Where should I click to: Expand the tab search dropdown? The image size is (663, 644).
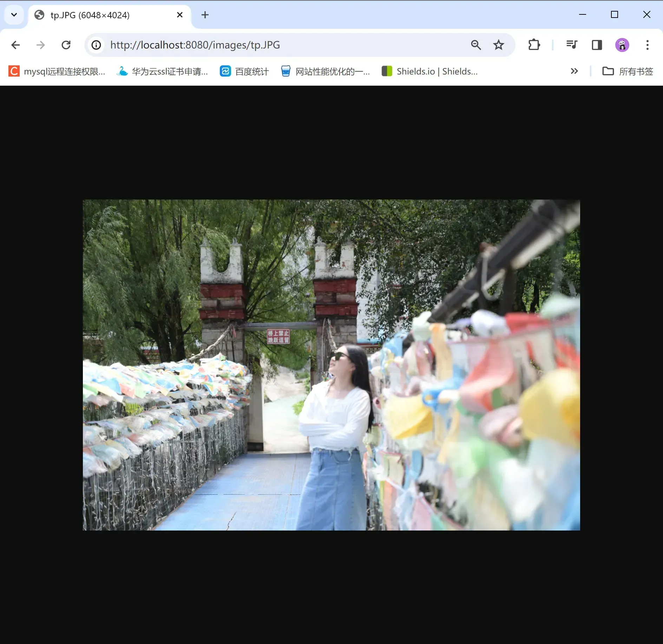pyautogui.click(x=14, y=15)
